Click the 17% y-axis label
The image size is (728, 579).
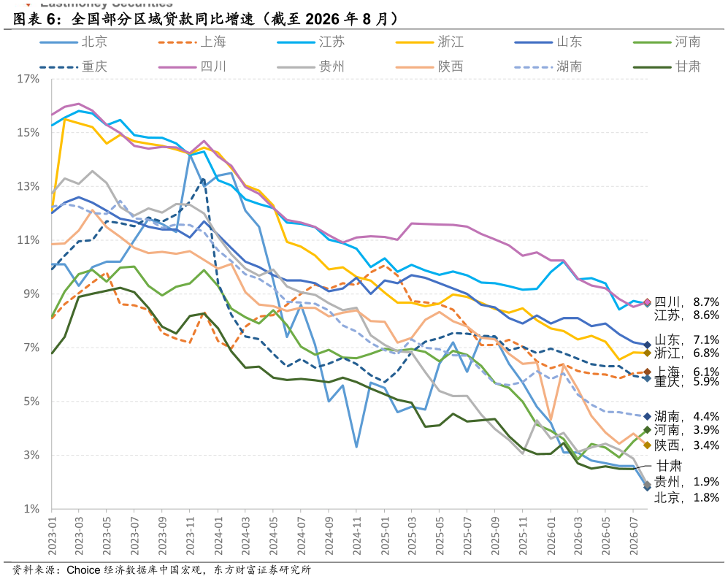click(x=28, y=78)
